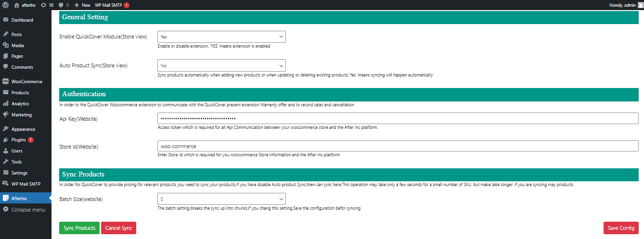The width and height of the screenshot is (644, 239).
Task: Click the Products icon in sidebar
Action: pyautogui.click(x=6, y=93)
